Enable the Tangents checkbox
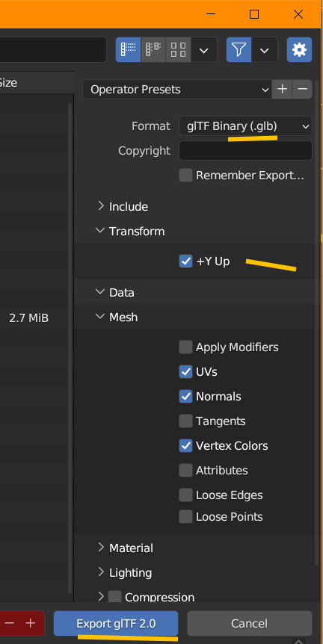Screen dimensions: 323x644 pyautogui.click(x=185, y=421)
